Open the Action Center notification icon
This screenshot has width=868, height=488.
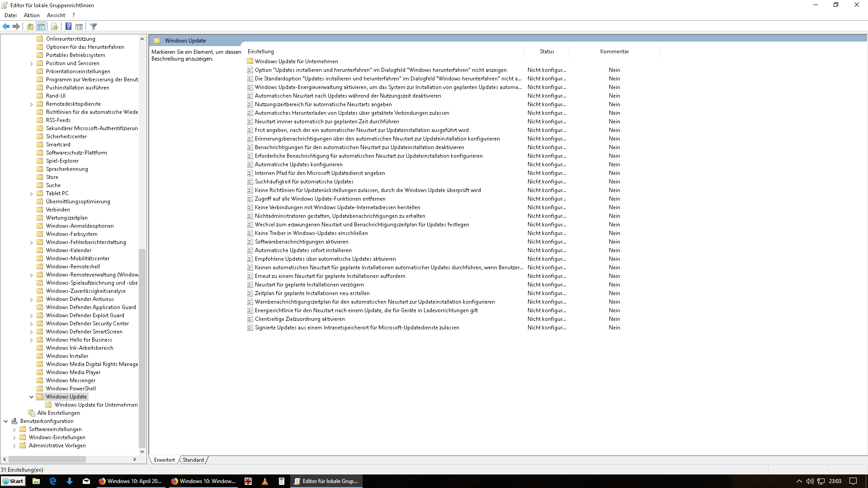tap(853, 481)
